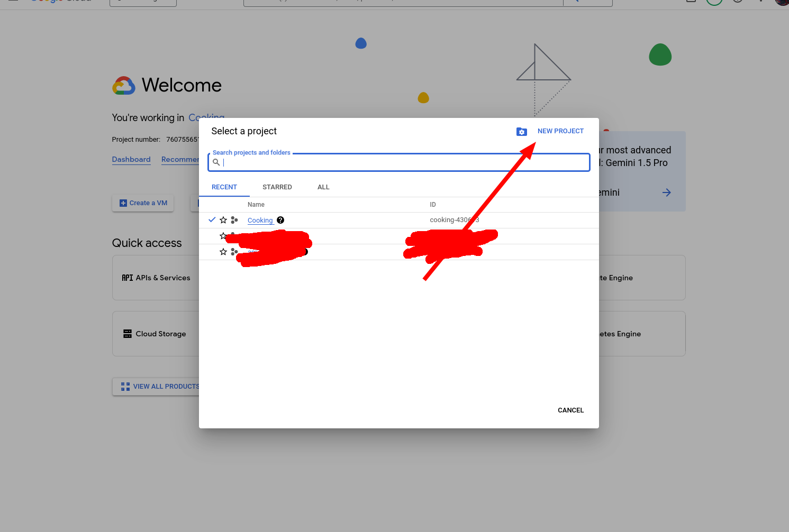
Task: Click the grid icon on VIEW ALL PRODUCTS
Action: [x=125, y=387]
